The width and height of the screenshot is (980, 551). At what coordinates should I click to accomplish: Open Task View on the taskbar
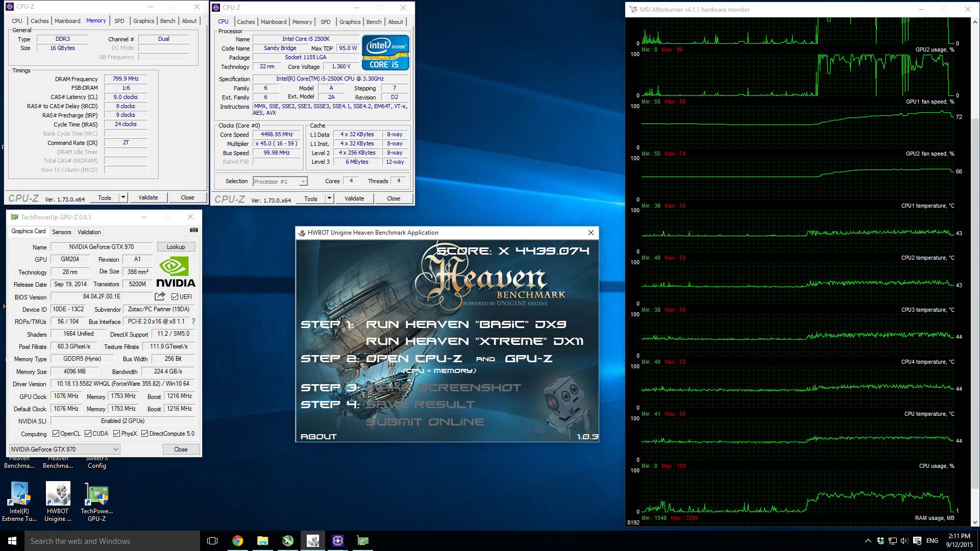pyautogui.click(x=212, y=541)
